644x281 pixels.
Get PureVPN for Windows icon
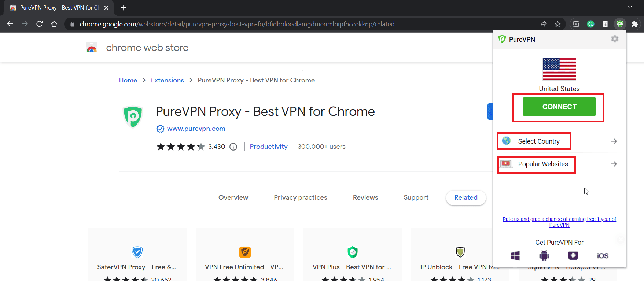515,256
